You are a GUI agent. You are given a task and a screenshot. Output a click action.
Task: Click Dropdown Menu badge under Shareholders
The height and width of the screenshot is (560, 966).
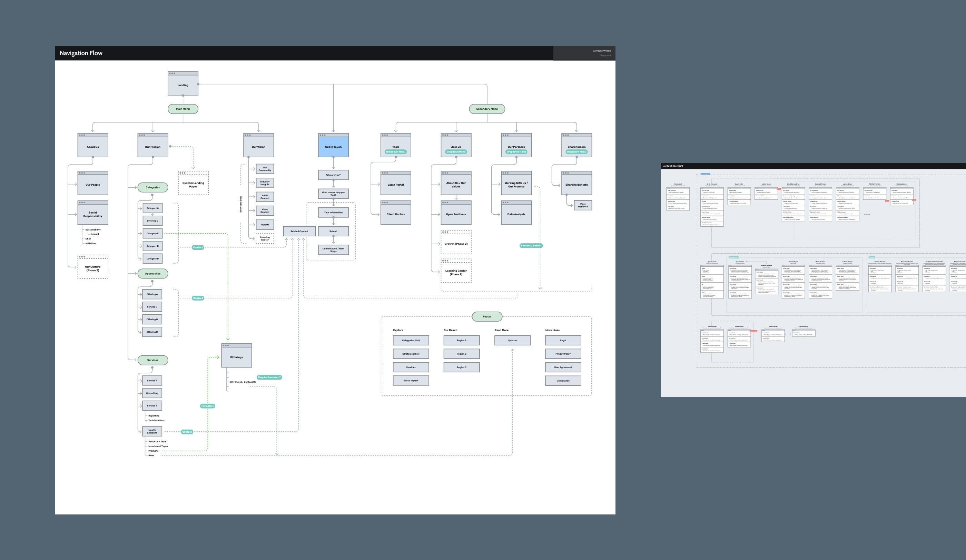click(576, 152)
